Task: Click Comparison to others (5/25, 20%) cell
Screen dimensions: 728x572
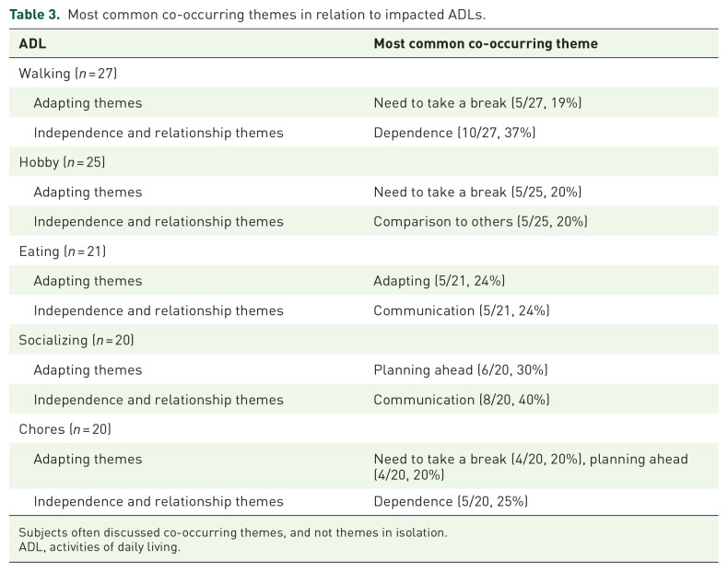Action: [x=480, y=221]
